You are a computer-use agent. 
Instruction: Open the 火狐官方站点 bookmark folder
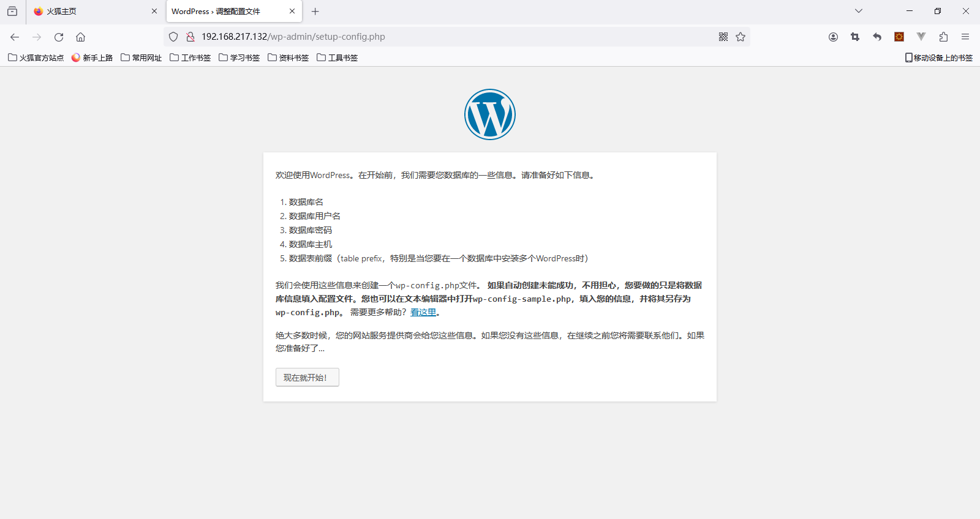(x=36, y=58)
